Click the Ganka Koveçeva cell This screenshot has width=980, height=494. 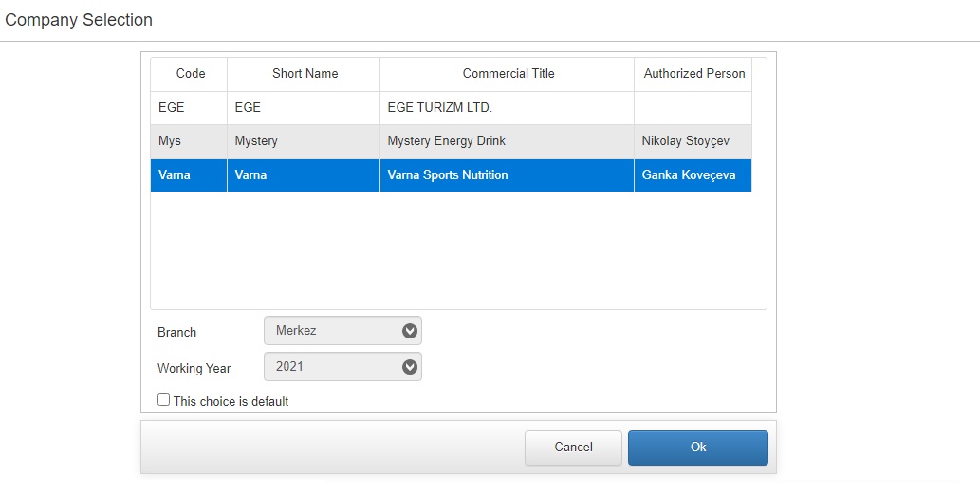coord(693,174)
